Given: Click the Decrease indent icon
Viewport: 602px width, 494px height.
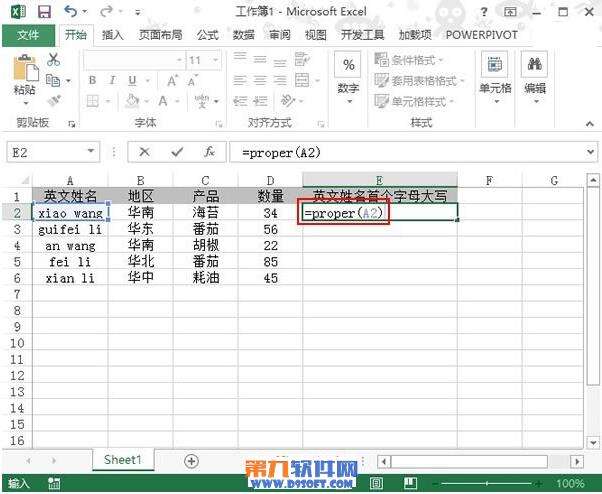Looking at the screenshot, I should tap(240, 101).
